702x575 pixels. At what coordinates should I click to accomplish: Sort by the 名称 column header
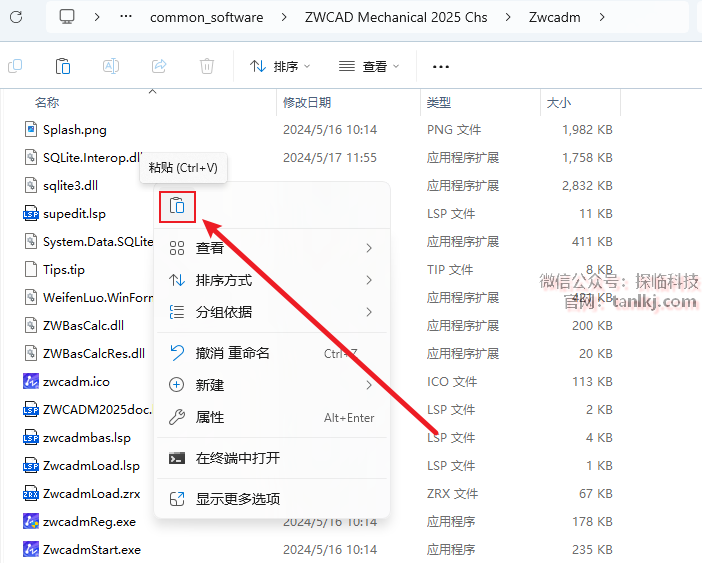47,103
